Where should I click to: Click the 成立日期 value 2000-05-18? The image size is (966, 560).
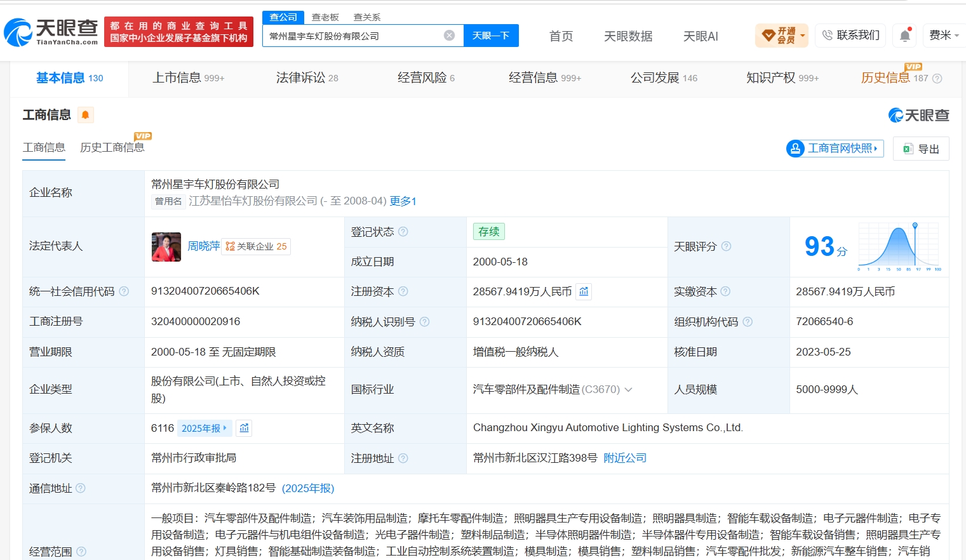[500, 262]
